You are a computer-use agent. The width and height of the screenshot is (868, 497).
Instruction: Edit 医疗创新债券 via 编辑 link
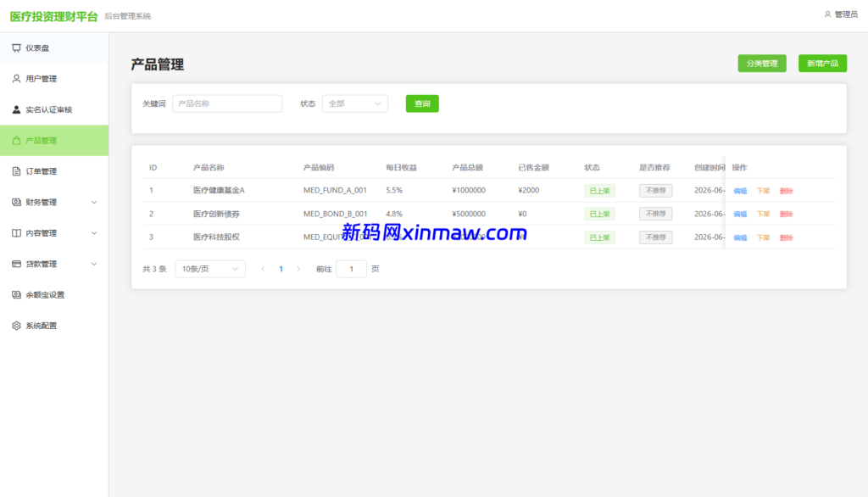740,214
